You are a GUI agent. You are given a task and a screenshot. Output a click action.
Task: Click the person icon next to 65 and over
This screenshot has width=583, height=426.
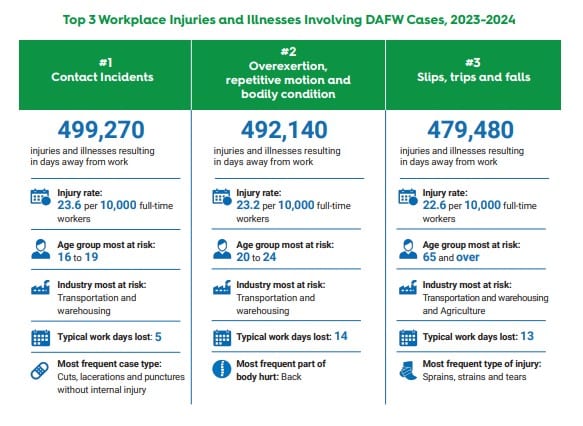[408, 249]
